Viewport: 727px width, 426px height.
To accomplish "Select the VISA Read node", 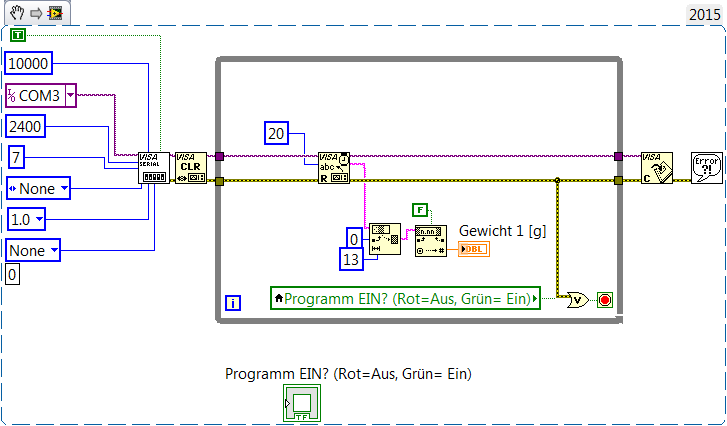I will 334,168.
